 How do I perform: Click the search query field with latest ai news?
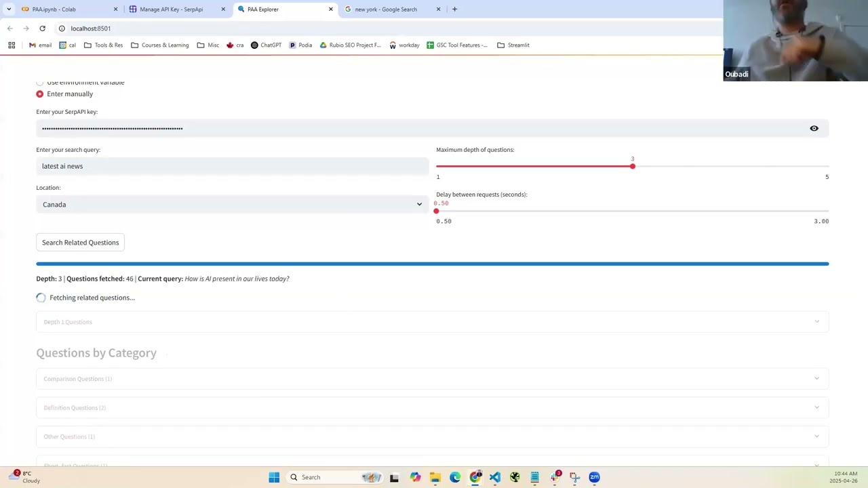pyautogui.click(x=233, y=166)
